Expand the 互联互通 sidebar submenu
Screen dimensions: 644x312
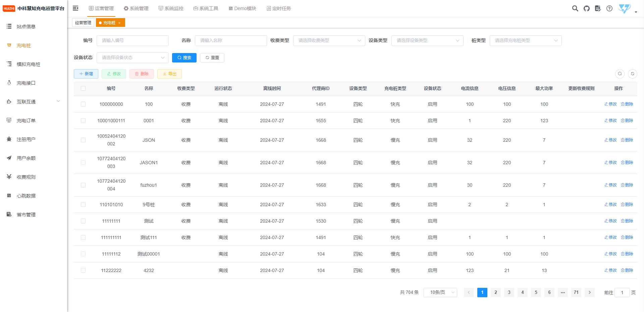tap(34, 101)
